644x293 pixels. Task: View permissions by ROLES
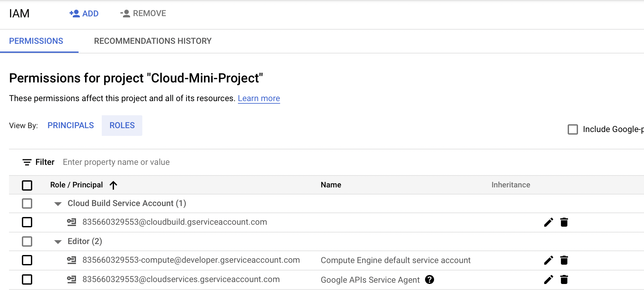[122, 125]
